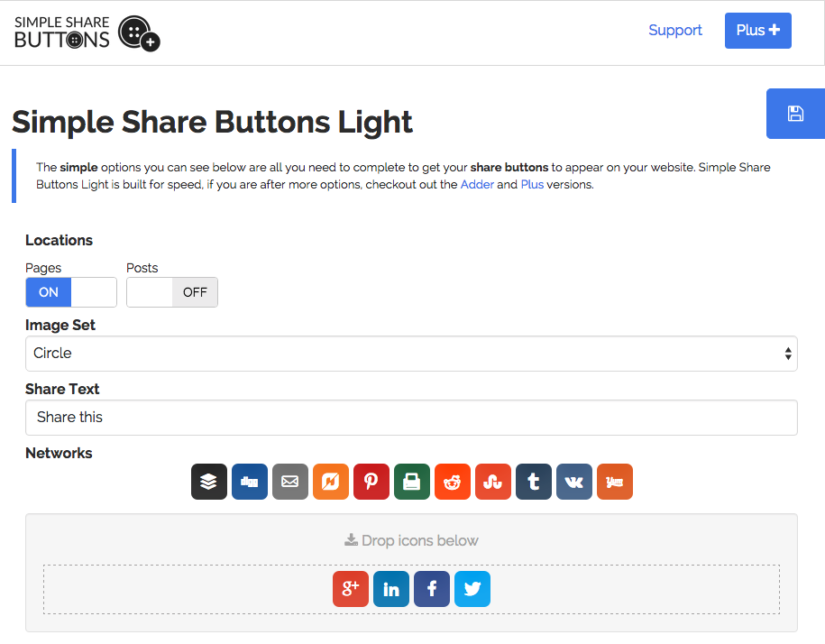Screen dimensions: 825x644
Task: Click the Google Plus icon in drop area
Action: [x=351, y=589]
